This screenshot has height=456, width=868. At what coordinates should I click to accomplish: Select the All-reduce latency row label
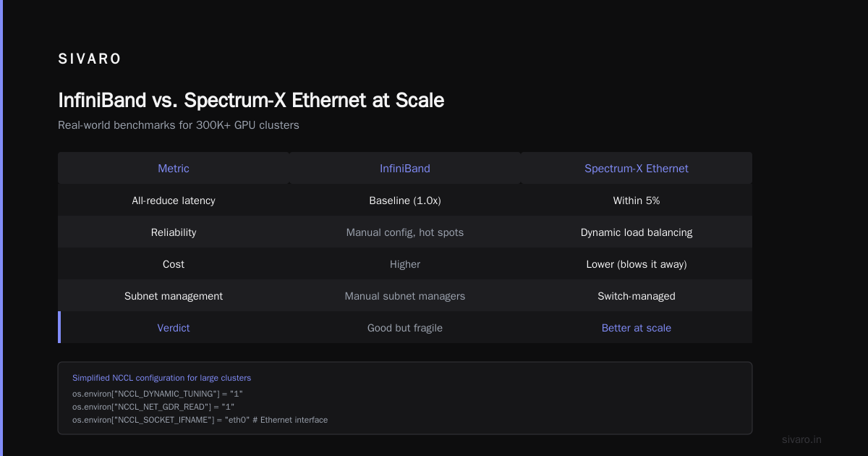point(174,200)
